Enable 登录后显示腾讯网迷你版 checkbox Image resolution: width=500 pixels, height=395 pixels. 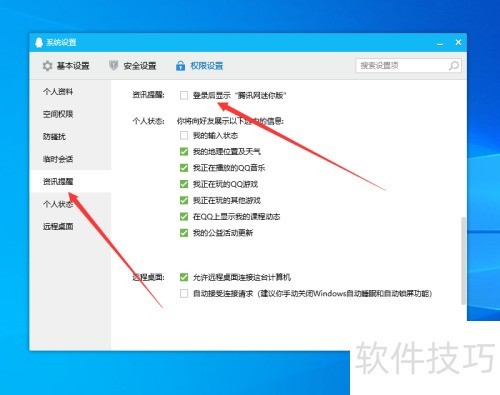click(x=184, y=95)
